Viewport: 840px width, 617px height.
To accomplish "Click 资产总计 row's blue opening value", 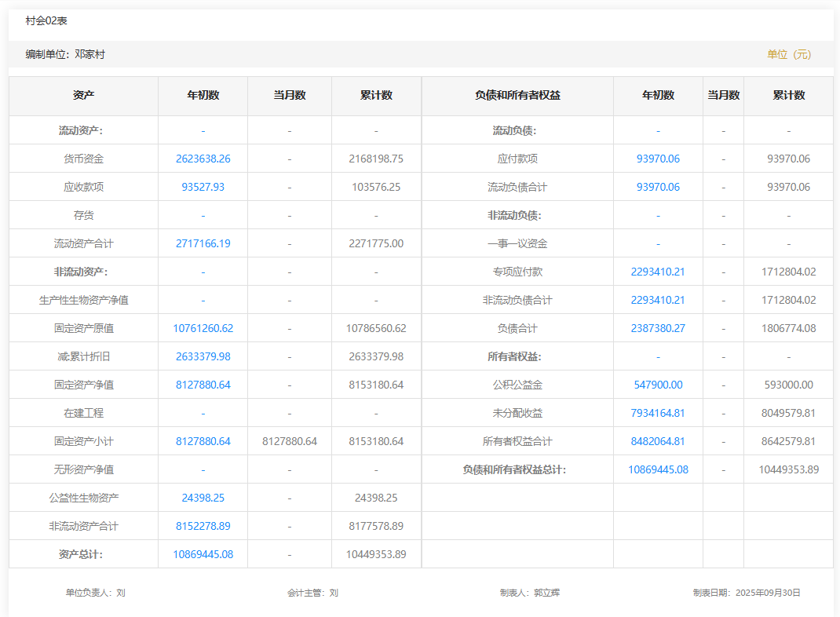I will pyautogui.click(x=203, y=554).
